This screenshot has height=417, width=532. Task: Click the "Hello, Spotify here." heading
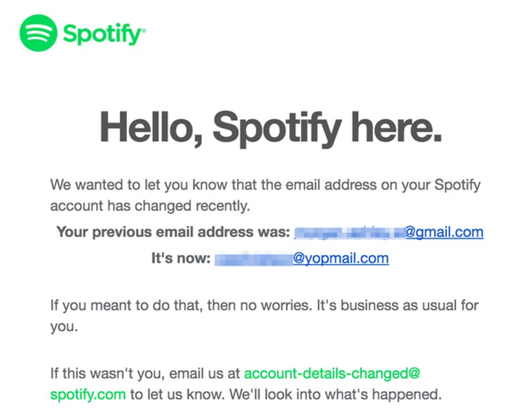pos(271,128)
